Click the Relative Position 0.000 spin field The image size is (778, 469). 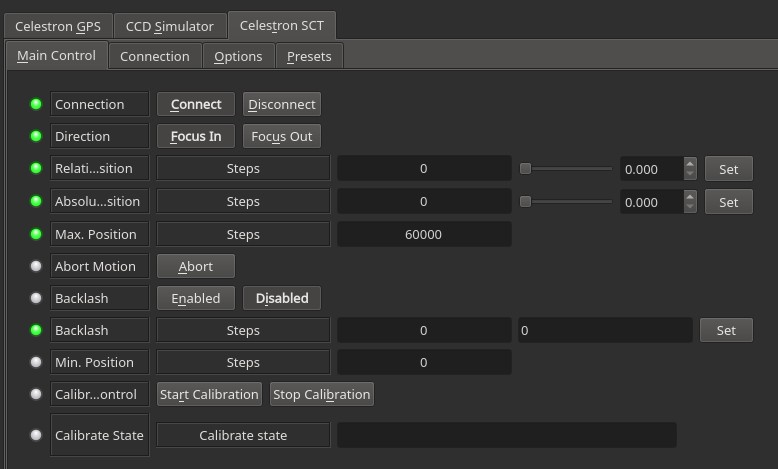[x=652, y=169]
